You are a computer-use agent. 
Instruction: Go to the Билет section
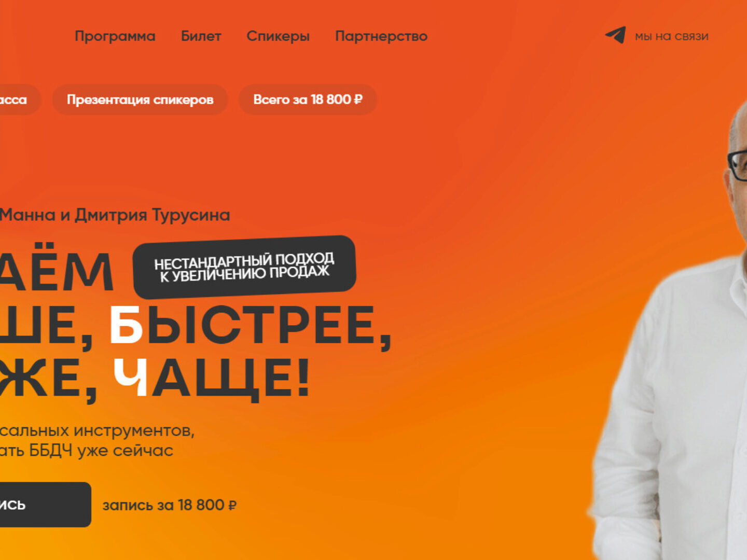click(x=201, y=36)
